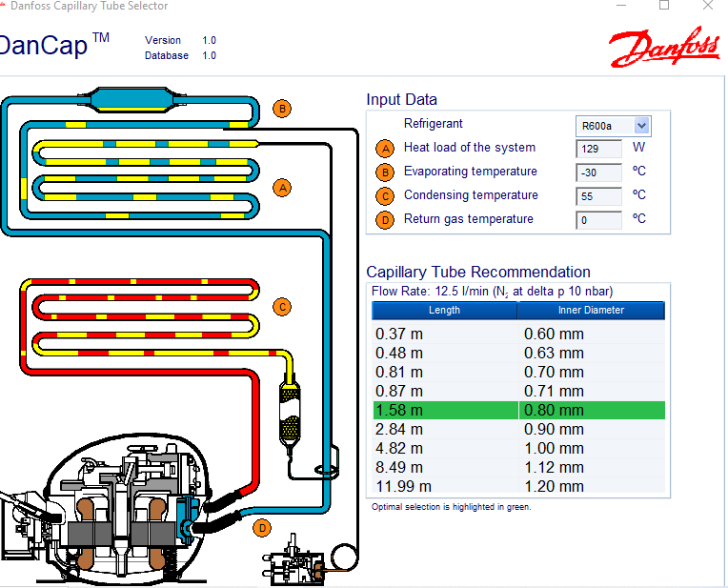Click the Inner Diameter column header

(x=591, y=311)
